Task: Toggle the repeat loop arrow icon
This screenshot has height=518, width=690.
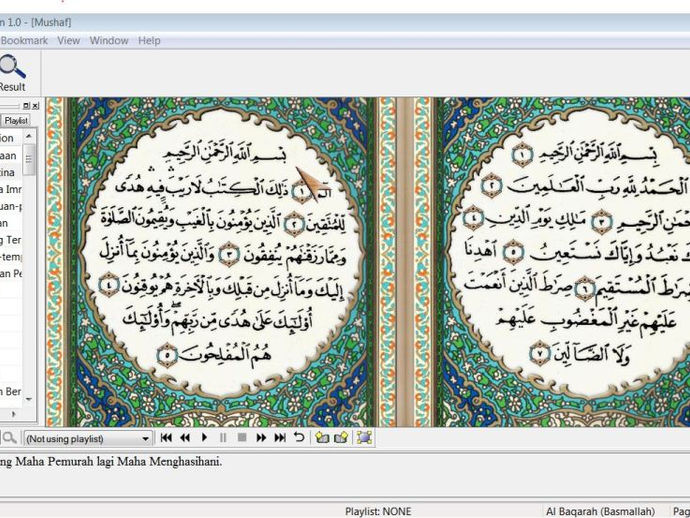Action: click(x=299, y=437)
